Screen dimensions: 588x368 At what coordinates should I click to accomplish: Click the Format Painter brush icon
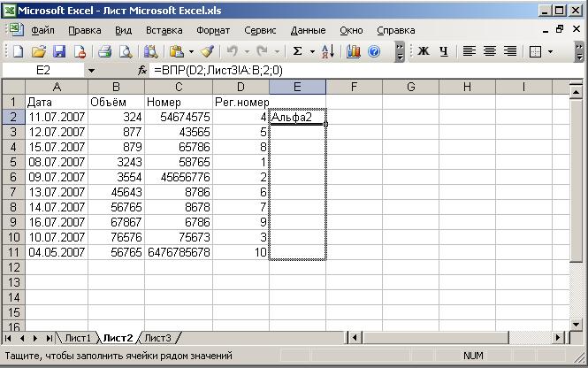(205, 51)
